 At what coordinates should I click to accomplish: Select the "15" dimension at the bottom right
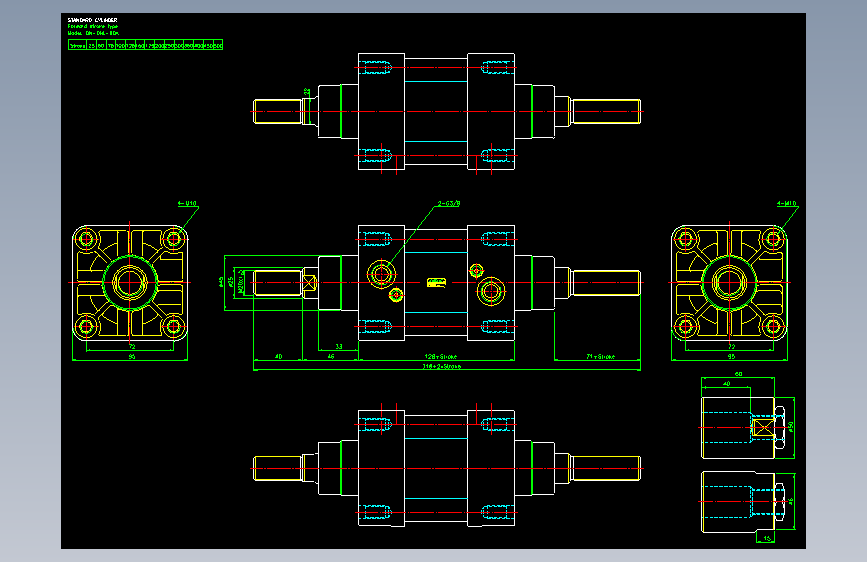[x=767, y=538]
